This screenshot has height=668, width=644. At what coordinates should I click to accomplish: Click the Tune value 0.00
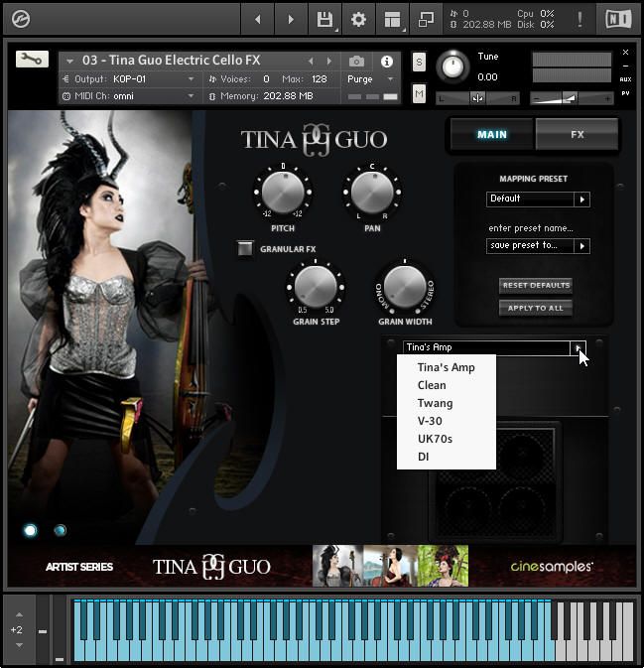(x=487, y=77)
